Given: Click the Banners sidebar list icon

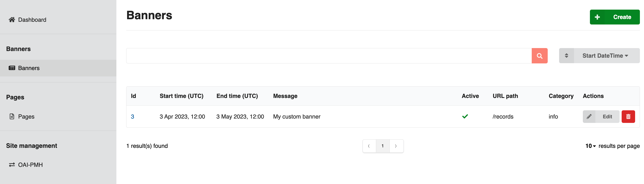Looking at the screenshot, I should tap(12, 68).
